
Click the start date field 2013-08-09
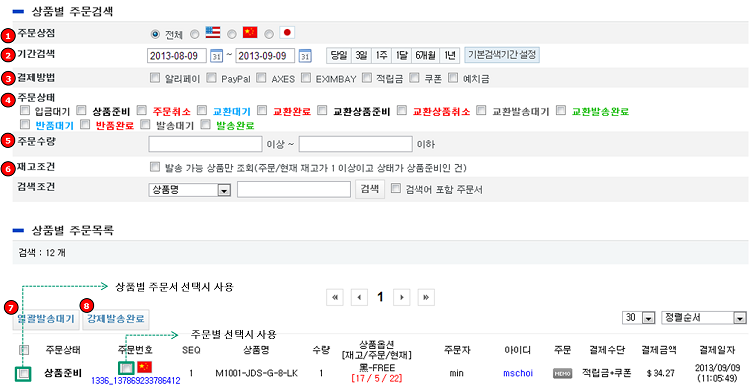[176, 55]
